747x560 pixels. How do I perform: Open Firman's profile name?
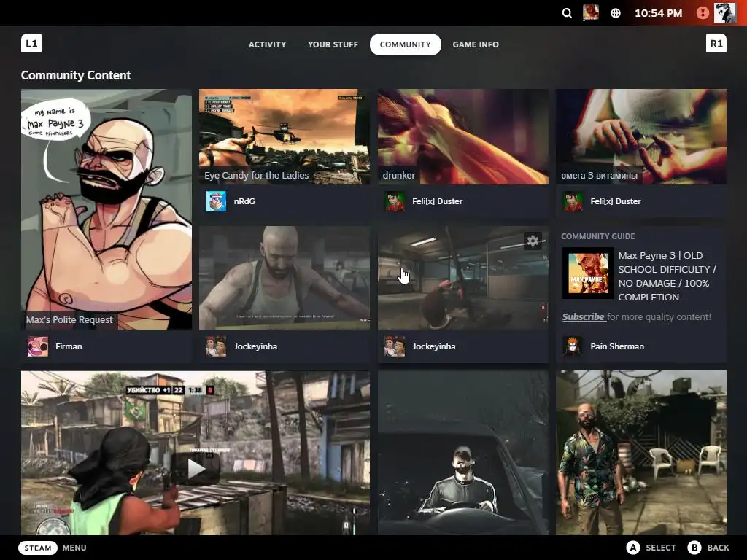pos(69,346)
